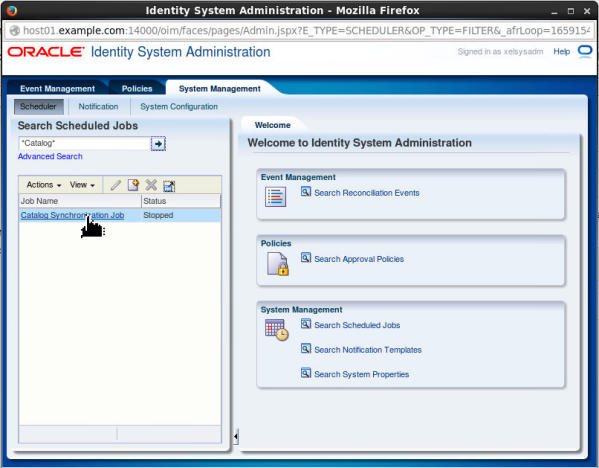The height and width of the screenshot is (468, 599).
Task: Open the System Configuration sub-tab
Action: 179,107
